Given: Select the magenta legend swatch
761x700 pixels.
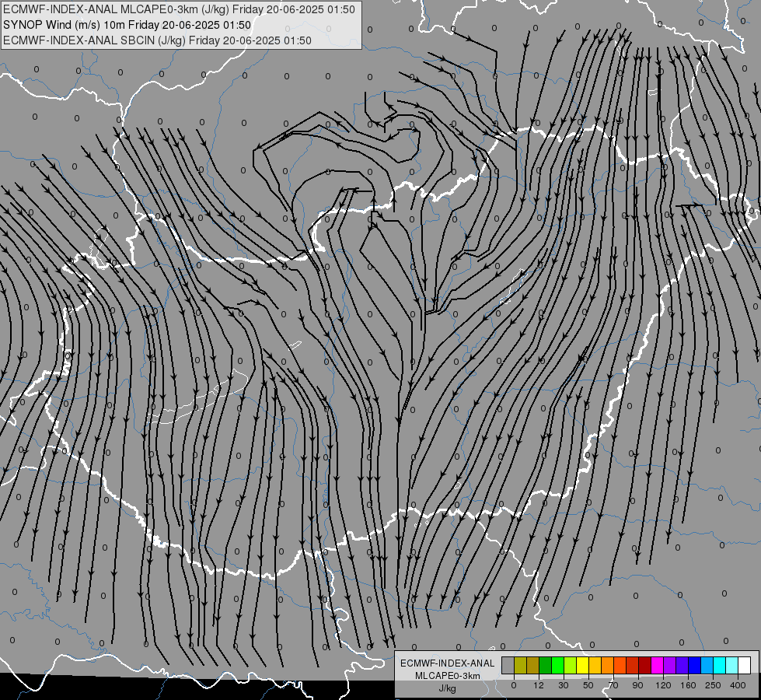Looking at the screenshot, I should [x=657, y=666].
